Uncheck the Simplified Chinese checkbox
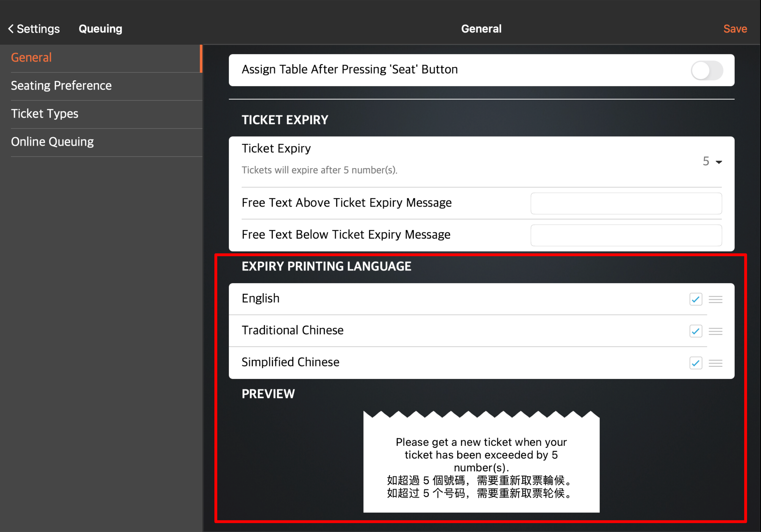 (x=695, y=364)
